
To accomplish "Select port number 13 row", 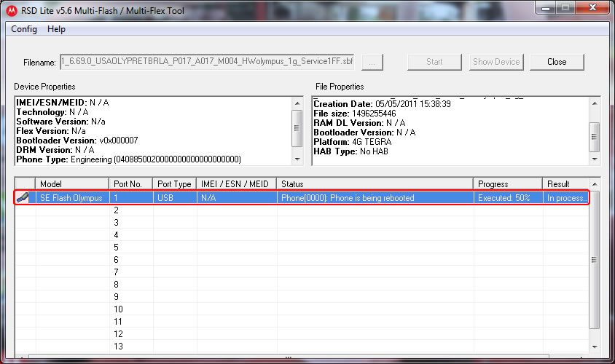I will (x=302, y=347).
